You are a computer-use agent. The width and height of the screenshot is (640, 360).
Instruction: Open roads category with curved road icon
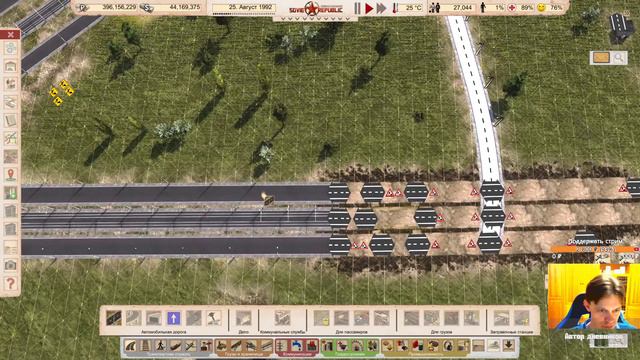point(131,346)
